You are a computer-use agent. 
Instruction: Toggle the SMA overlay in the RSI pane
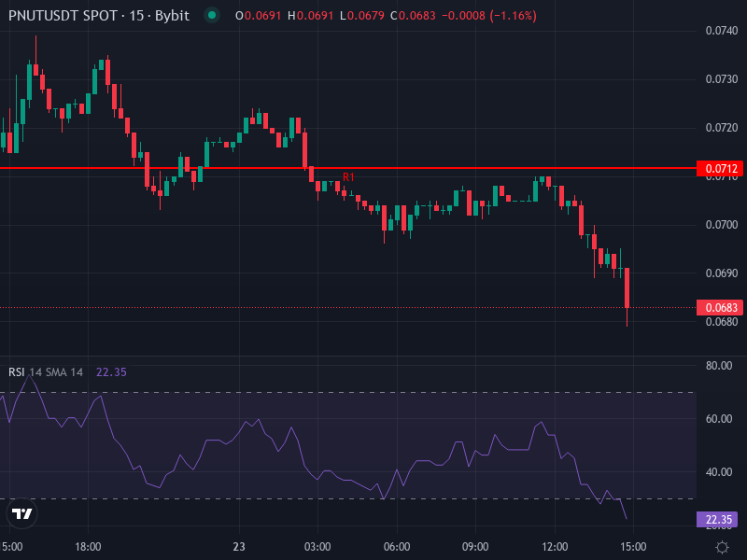tap(63, 371)
